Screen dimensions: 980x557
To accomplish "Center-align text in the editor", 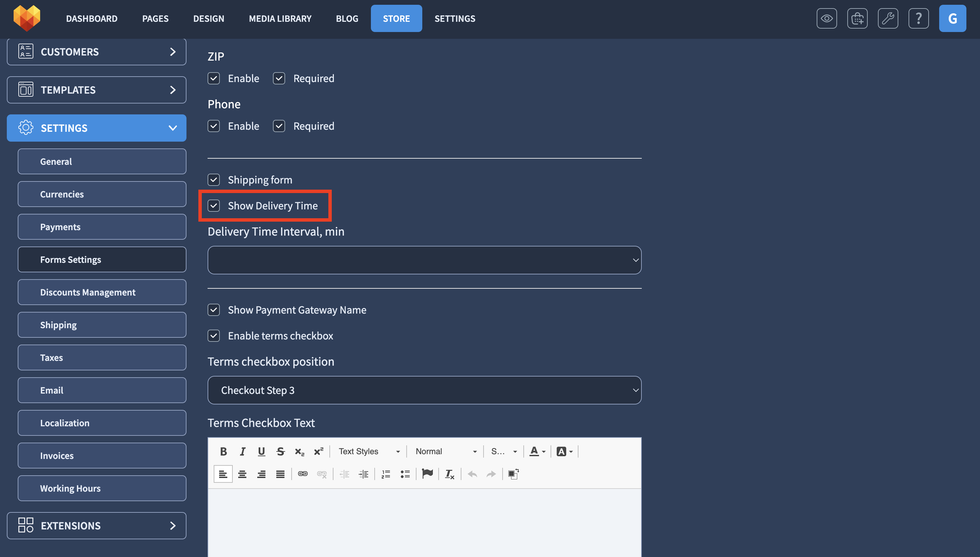I will tap(242, 474).
